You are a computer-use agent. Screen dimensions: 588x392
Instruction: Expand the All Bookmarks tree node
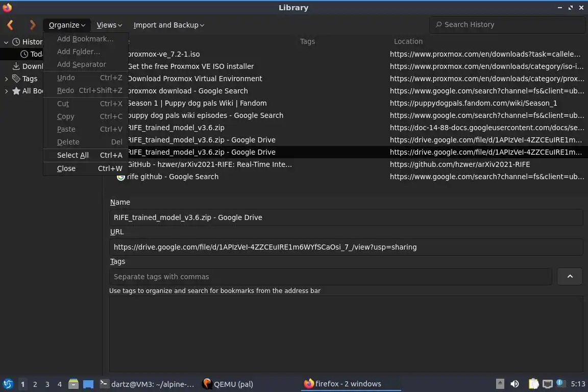(x=6, y=91)
